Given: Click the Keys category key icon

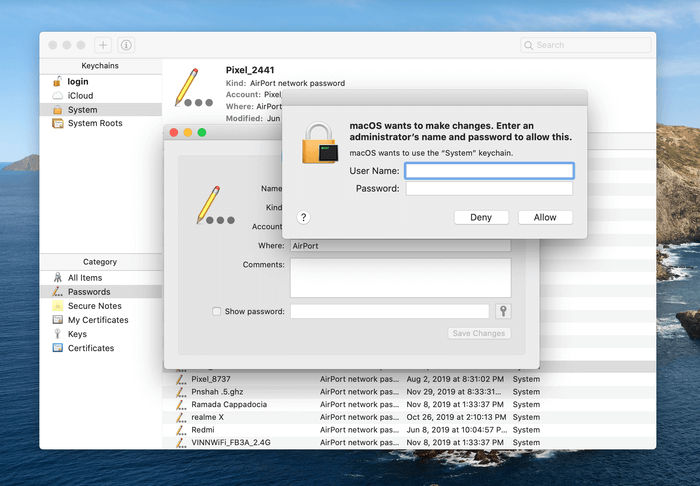Looking at the screenshot, I should click(x=57, y=334).
